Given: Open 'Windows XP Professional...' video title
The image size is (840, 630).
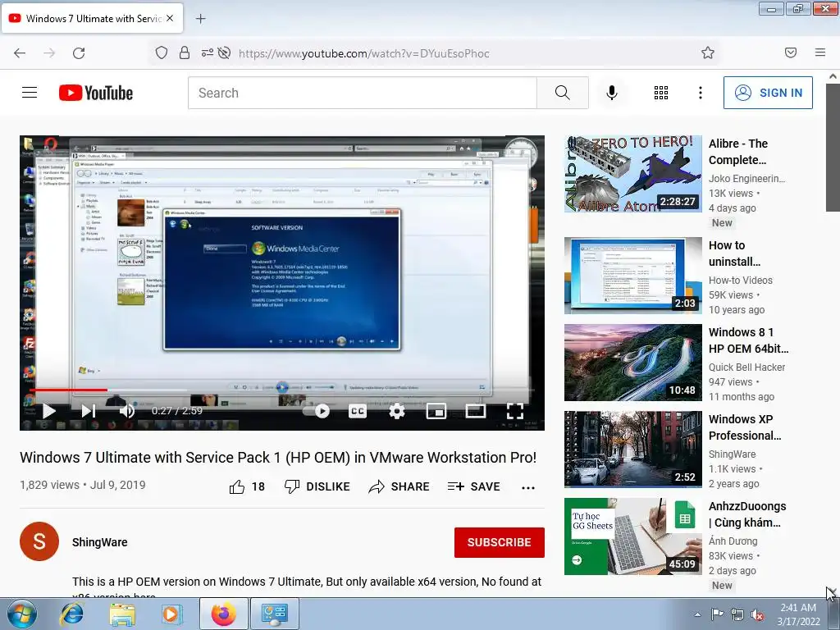Looking at the screenshot, I should click(x=745, y=427).
